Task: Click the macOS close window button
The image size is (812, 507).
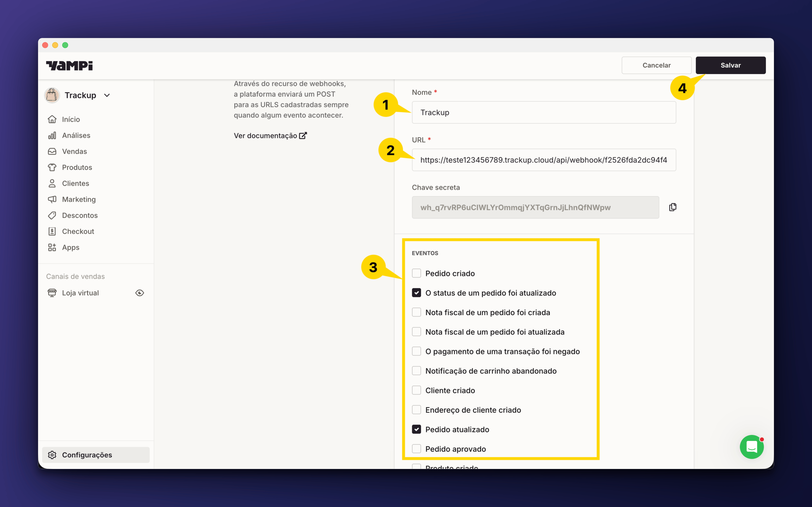Action: point(45,45)
